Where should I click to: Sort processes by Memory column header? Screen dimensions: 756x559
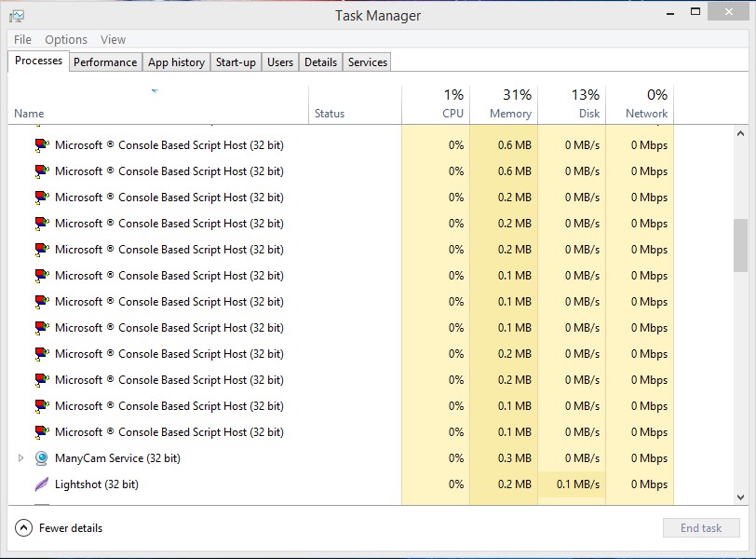(504, 103)
